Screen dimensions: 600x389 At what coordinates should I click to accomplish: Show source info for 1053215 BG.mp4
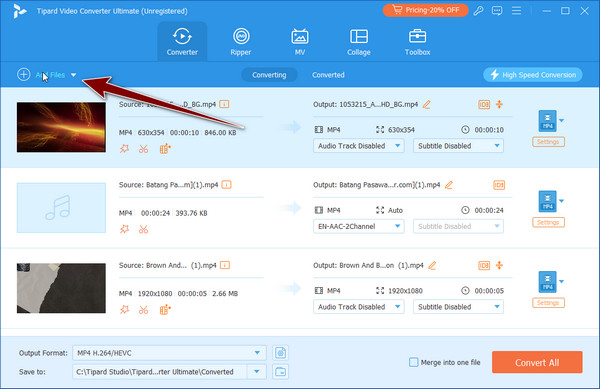pyautogui.click(x=224, y=104)
